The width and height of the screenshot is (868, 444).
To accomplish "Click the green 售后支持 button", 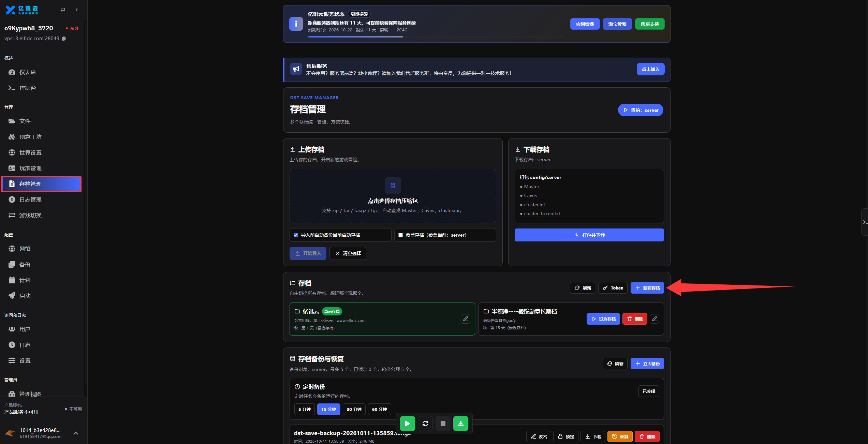I will click(650, 24).
